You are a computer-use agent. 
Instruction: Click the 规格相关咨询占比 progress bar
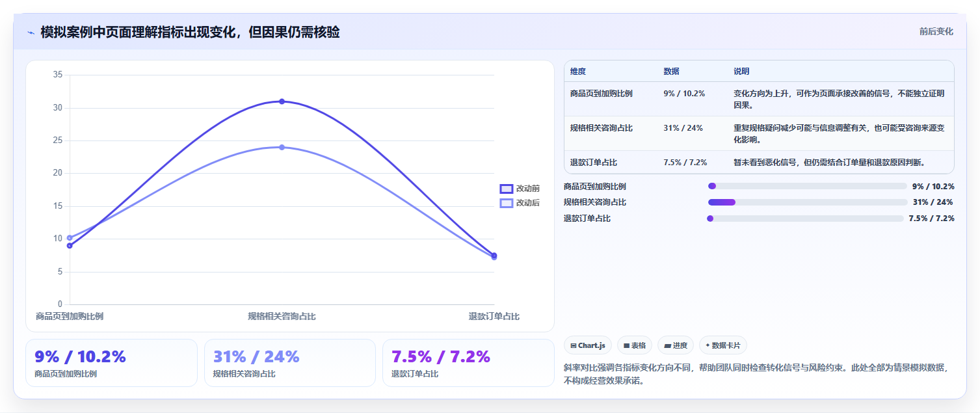[x=807, y=202]
